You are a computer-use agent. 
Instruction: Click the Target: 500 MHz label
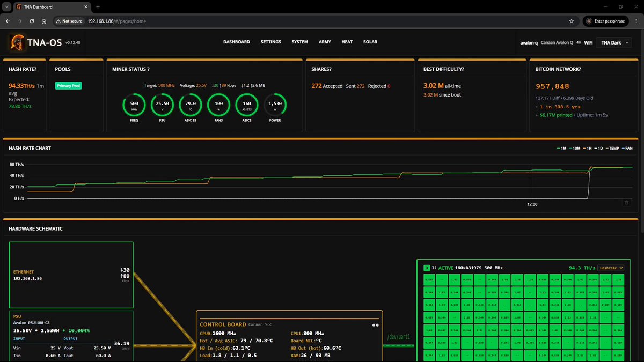(x=159, y=85)
